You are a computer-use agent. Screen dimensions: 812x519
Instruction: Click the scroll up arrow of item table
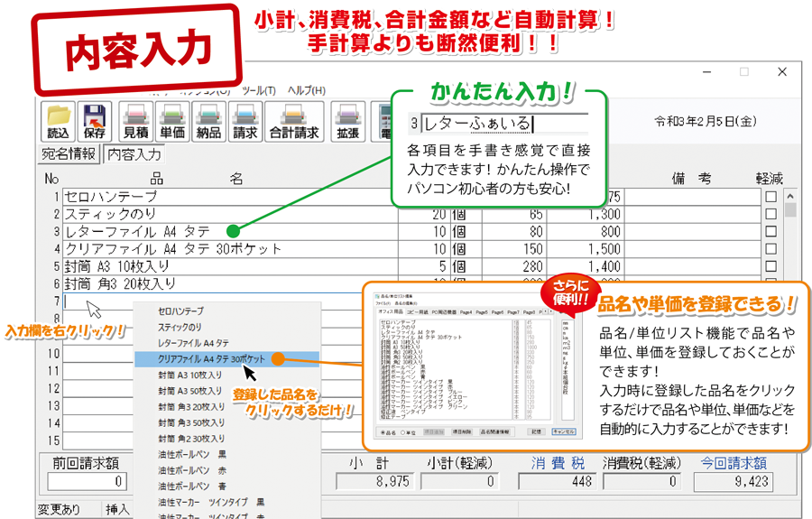coord(791,196)
